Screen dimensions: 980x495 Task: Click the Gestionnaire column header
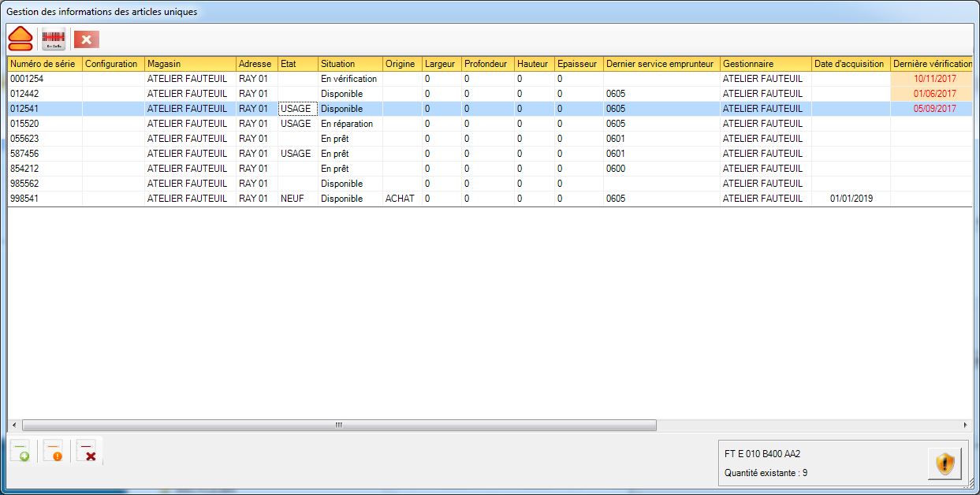point(766,64)
